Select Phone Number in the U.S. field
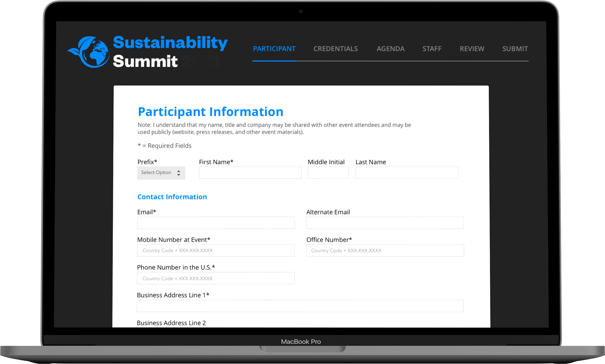This screenshot has width=605, height=364. (216, 278)
